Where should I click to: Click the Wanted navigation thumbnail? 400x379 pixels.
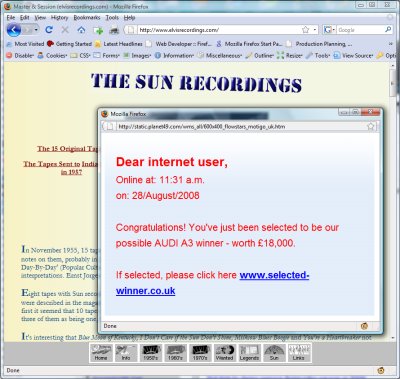click(x=225, y=353)
